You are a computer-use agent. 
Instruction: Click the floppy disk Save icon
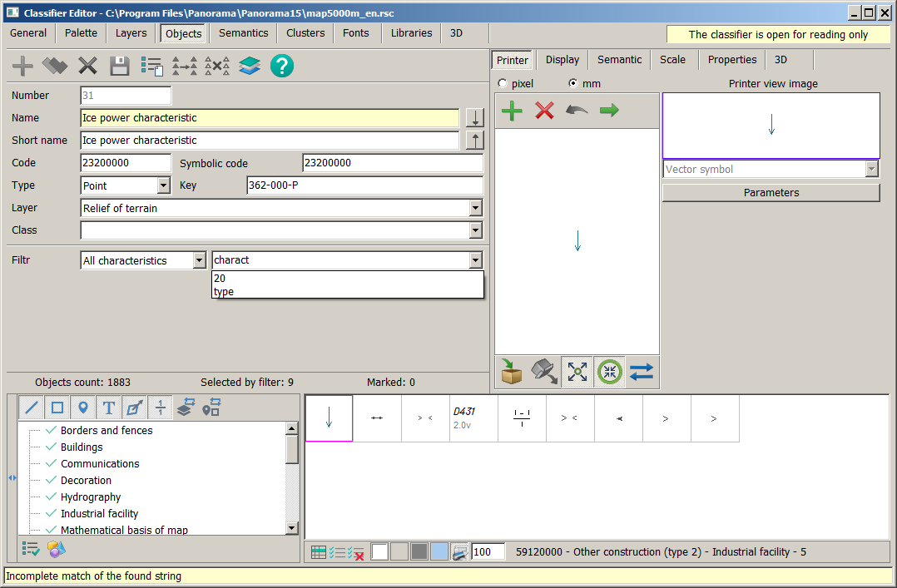(120, 66)
